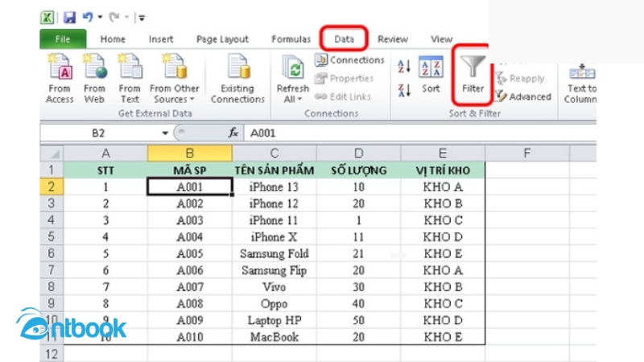Image resolution: width=644 pixels, height=362 pixels.
Task: Sort Z to A descending
Action: pos(404,89)
